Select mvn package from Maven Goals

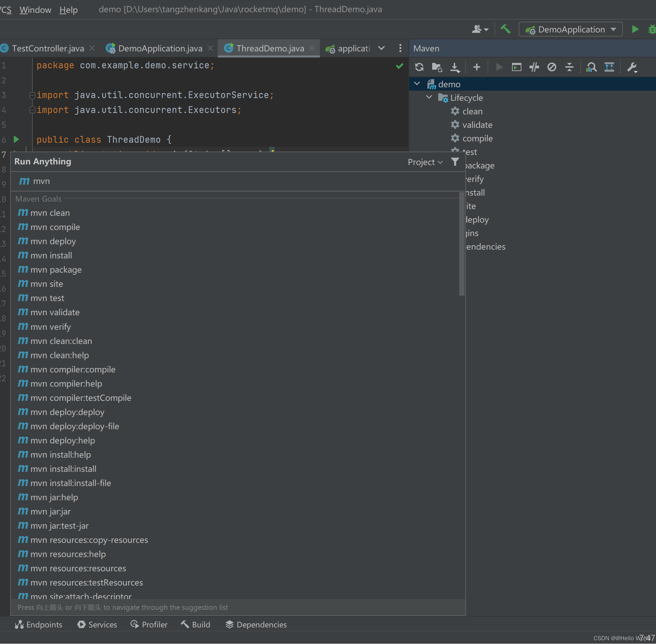point(56,270)
